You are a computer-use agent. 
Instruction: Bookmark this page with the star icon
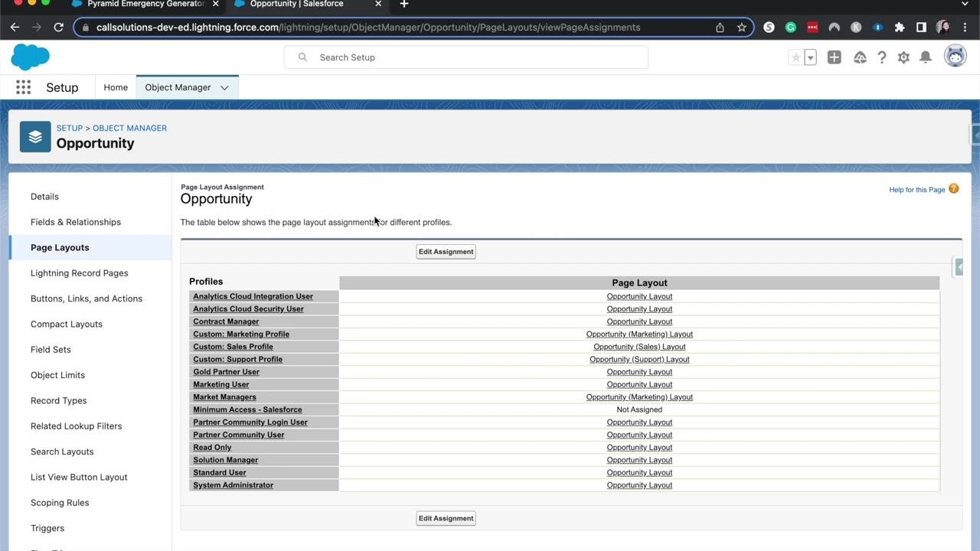742,27
